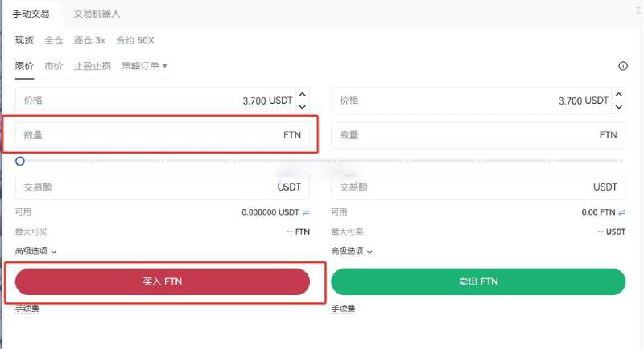Decrease the sell price with down arrow

618,106
